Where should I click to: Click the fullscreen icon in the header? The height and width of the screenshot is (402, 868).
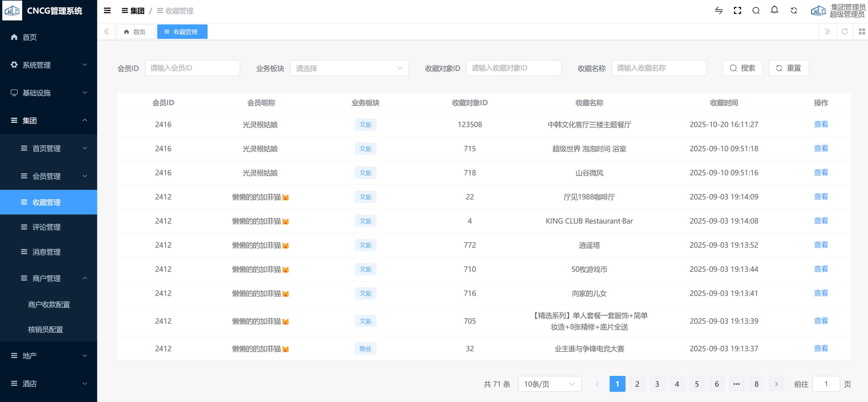pos(737,11)
